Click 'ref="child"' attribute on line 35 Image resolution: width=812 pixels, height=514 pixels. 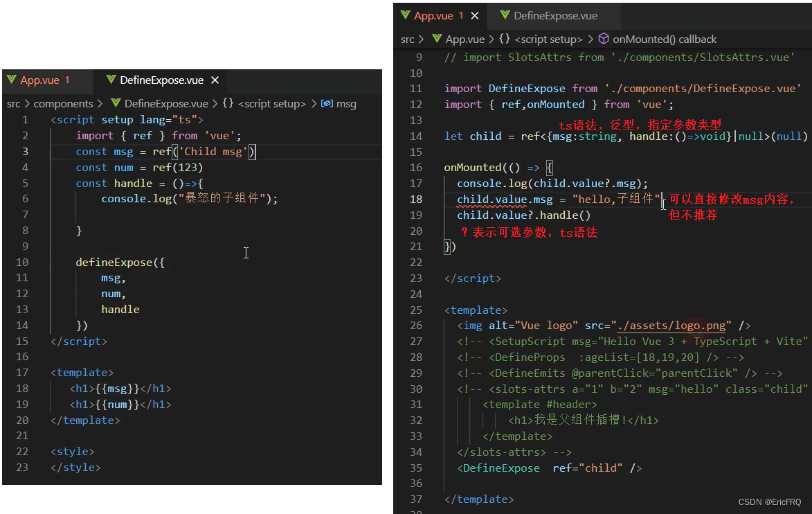(x=587, y=468)
